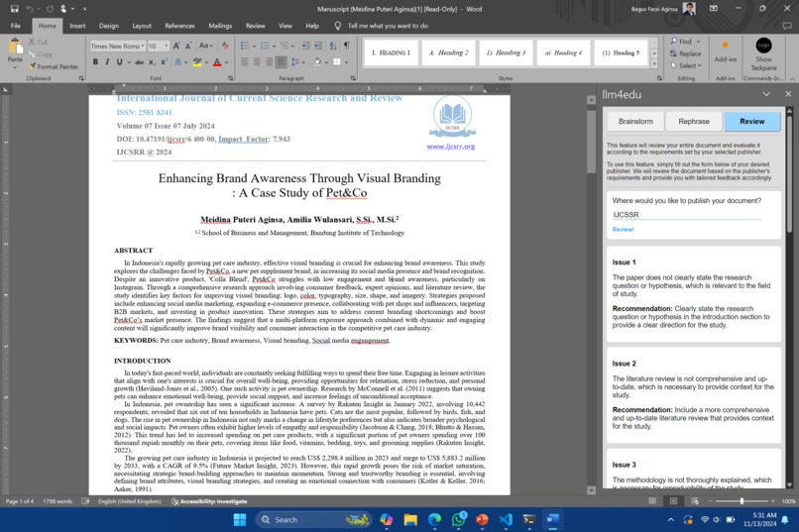The height and width of the screenshot is (532, 799).
Task: Toggle show paragraph marks
Action: (x=347, y=46)
